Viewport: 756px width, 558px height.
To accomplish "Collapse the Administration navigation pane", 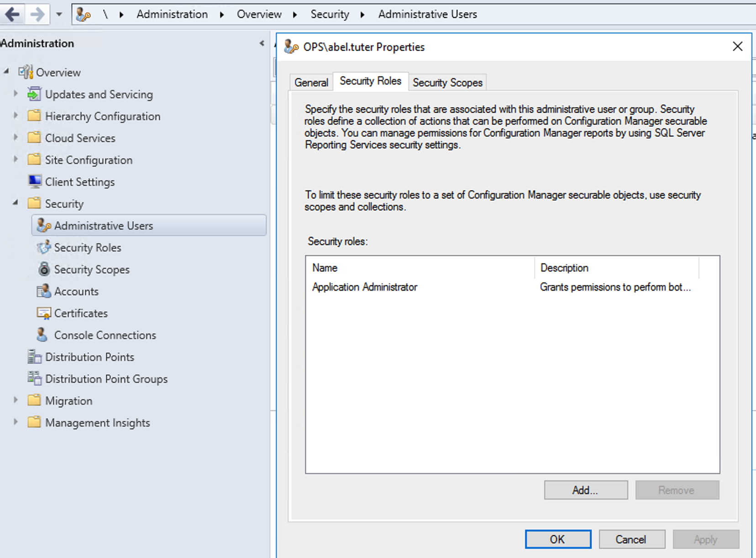I will (x=262, y=43).
